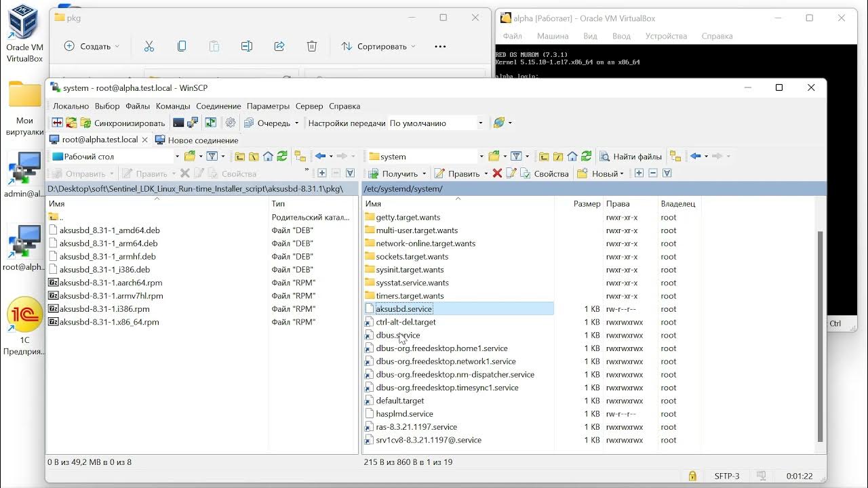The height and width of the screenshot is (488, 868).
Task: Click open directory icon in local panel
Action: (x=190, y=157)
